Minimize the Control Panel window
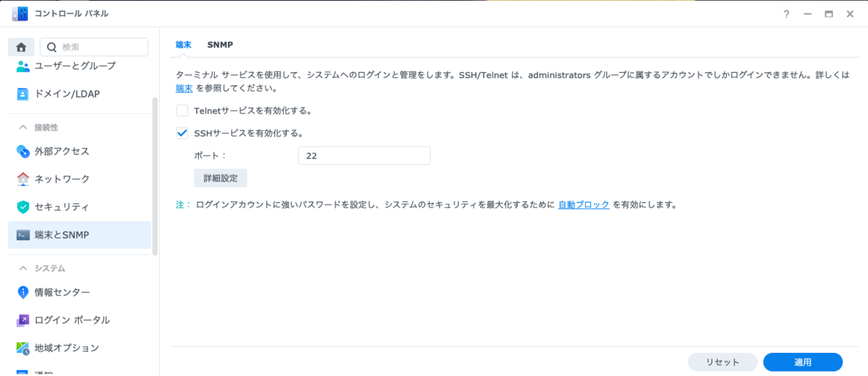Viewport: 868px width, 376px height. (807, 14)
